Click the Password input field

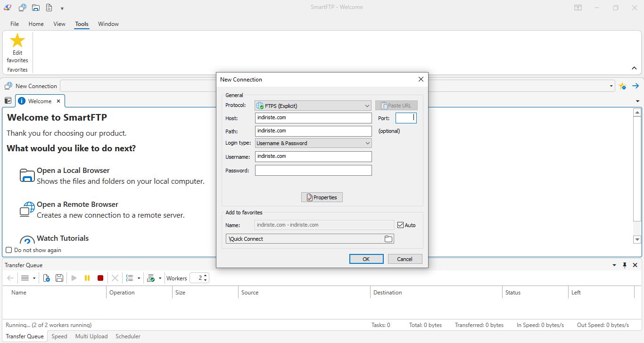[x=314, y=170]
